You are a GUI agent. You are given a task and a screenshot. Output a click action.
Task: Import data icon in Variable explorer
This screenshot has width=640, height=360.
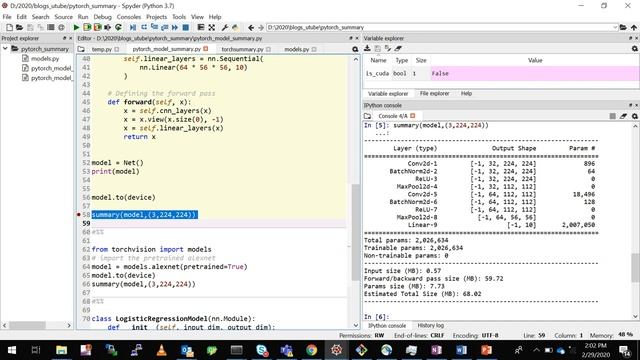pos(367,49)
